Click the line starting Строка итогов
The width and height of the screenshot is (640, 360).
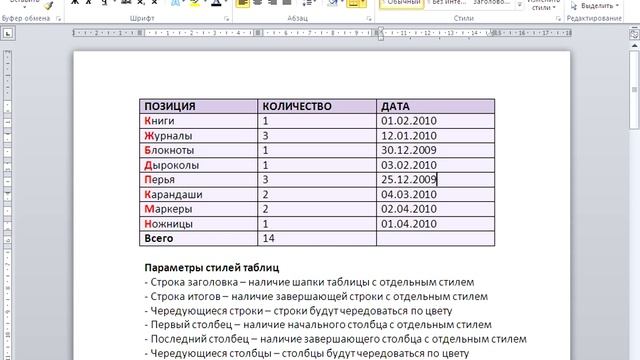click(x=316, y=296)
